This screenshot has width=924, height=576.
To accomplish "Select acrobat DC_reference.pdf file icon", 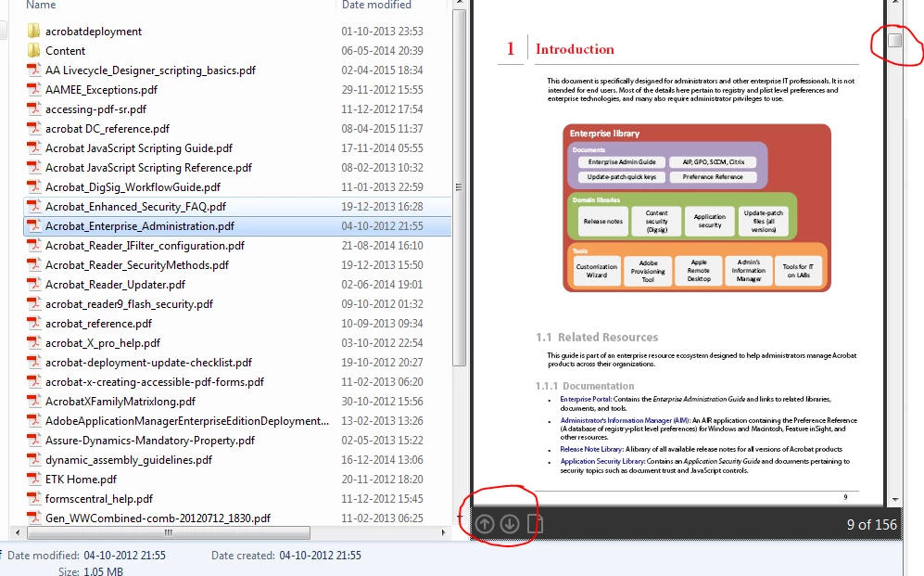I will coord(34,128).
